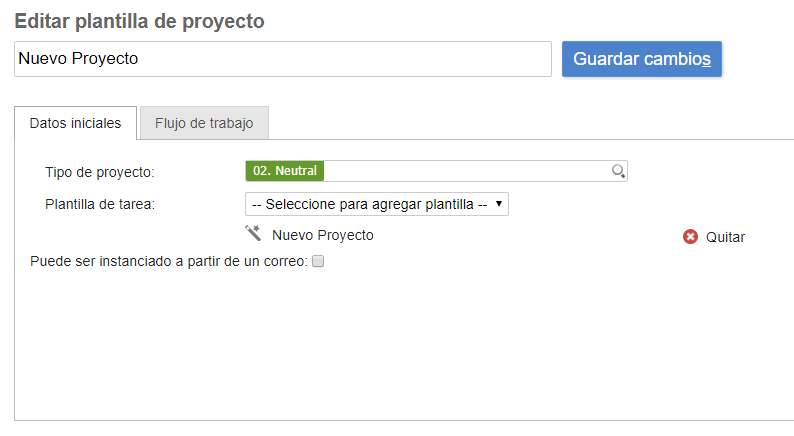Click the 'Tipo de proyecto:' label

99,172
